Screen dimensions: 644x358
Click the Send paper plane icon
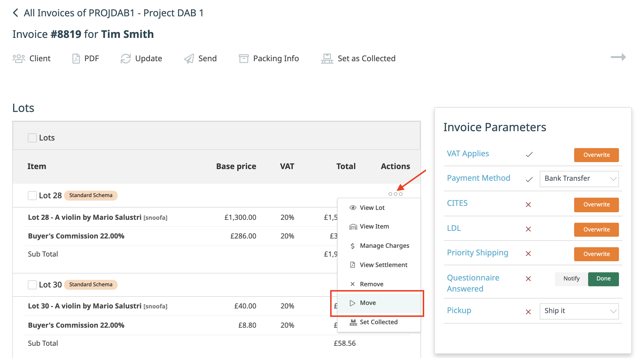[189, 59]
